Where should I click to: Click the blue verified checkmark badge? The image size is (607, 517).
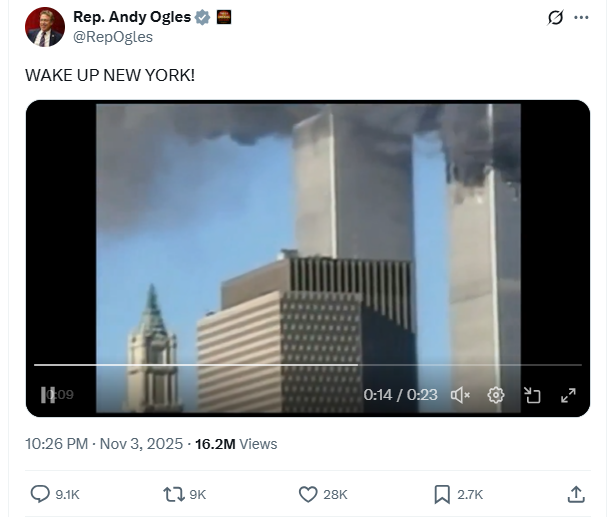(202, 17)
